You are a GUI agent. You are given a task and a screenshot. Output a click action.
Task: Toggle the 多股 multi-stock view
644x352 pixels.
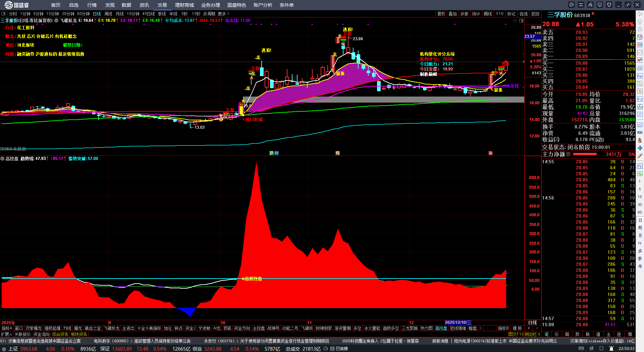(464, 14)
